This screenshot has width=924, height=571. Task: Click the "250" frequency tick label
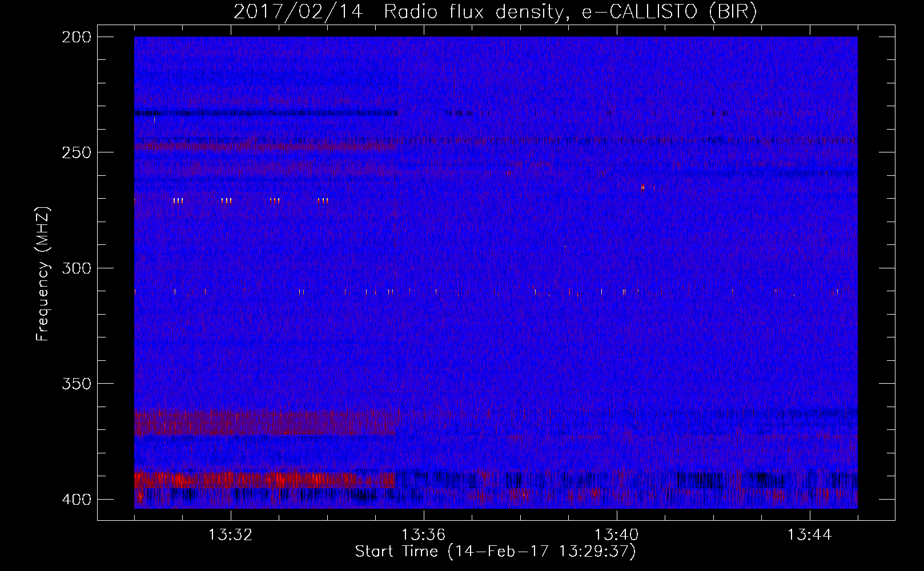[x=76, y=152]
